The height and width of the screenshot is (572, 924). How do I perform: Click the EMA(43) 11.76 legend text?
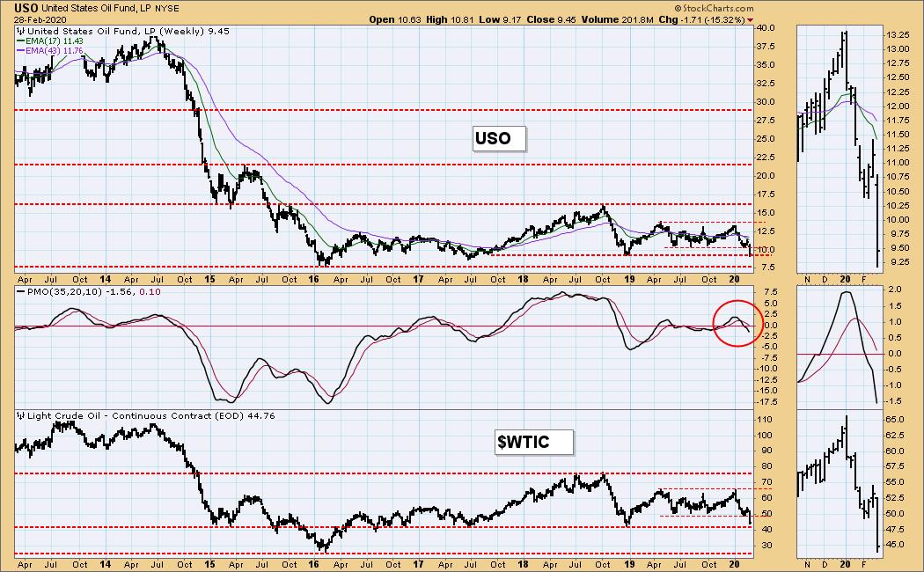tap(55, 51)
